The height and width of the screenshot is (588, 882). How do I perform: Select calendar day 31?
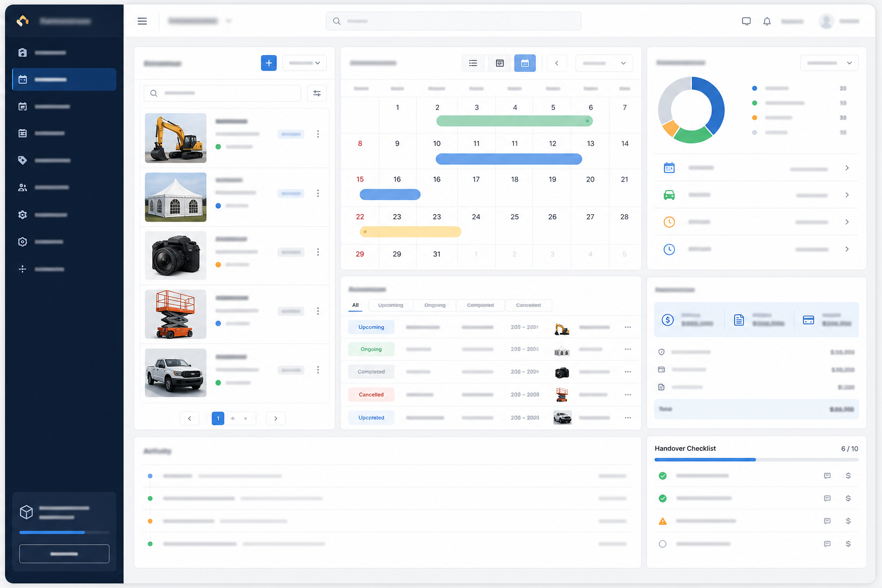437,254
